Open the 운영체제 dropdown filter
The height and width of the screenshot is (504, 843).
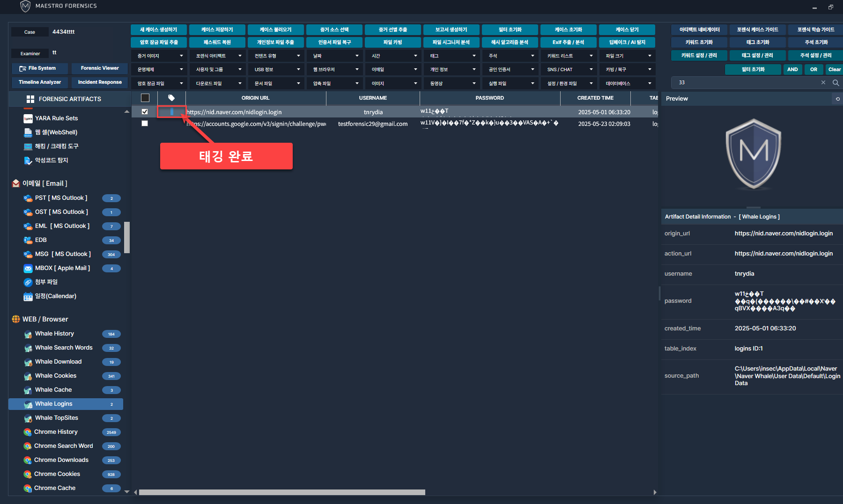(159, 70)
